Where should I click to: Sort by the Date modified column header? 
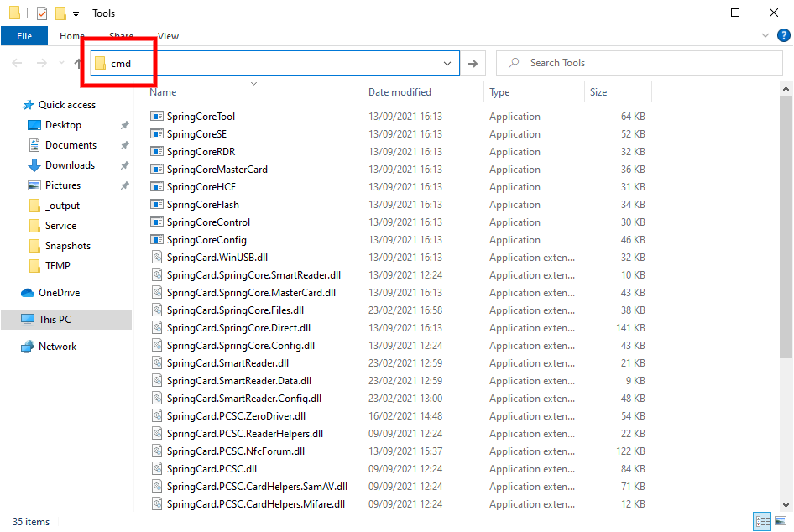[x=400, y=92]
